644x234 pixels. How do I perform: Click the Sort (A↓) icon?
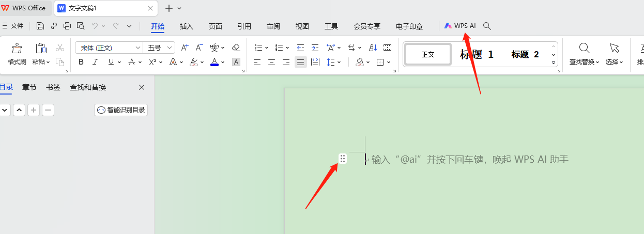pyautogui.click(x=373, y=48)
